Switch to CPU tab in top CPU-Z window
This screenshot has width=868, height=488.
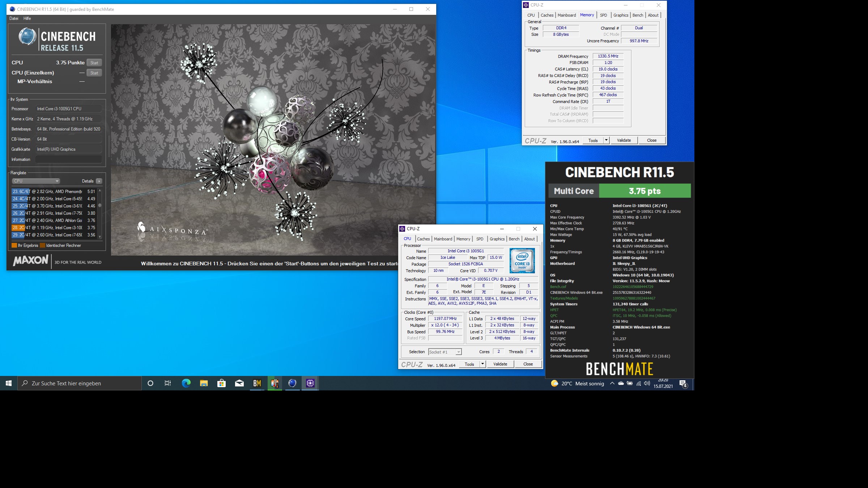[531, 15]
